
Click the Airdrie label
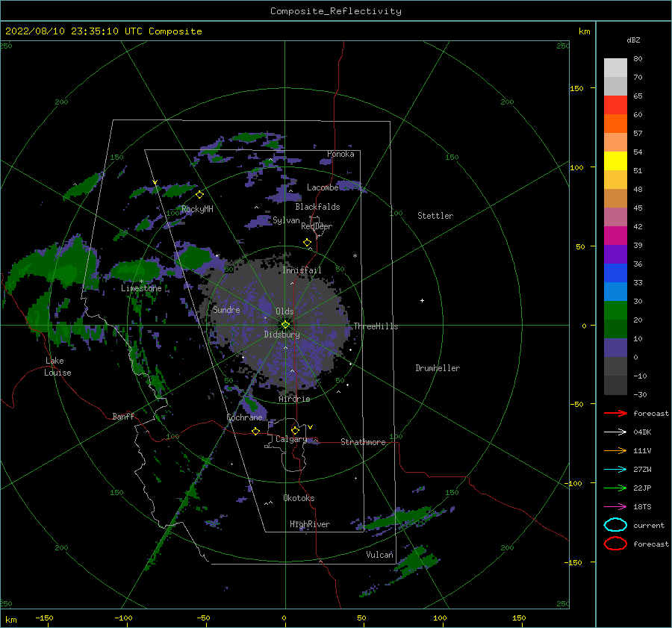(294, 399)
